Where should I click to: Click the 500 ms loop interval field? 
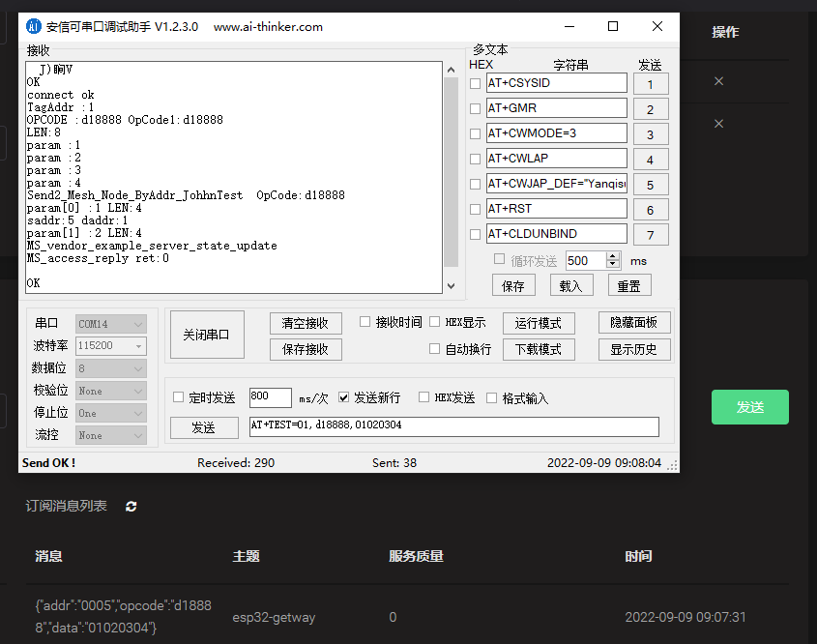coord(587,260)
